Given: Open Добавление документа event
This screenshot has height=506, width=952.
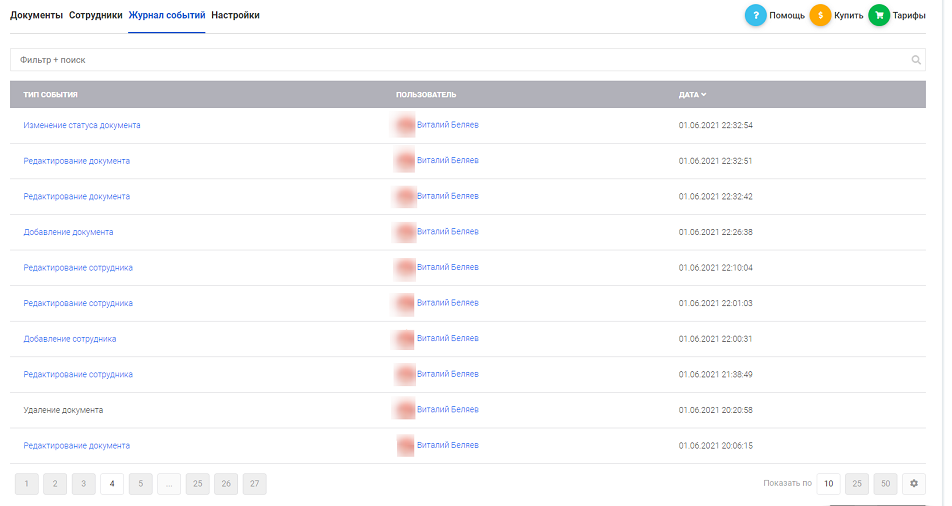Looking at the screenshot, I should (x=69, y=232).
